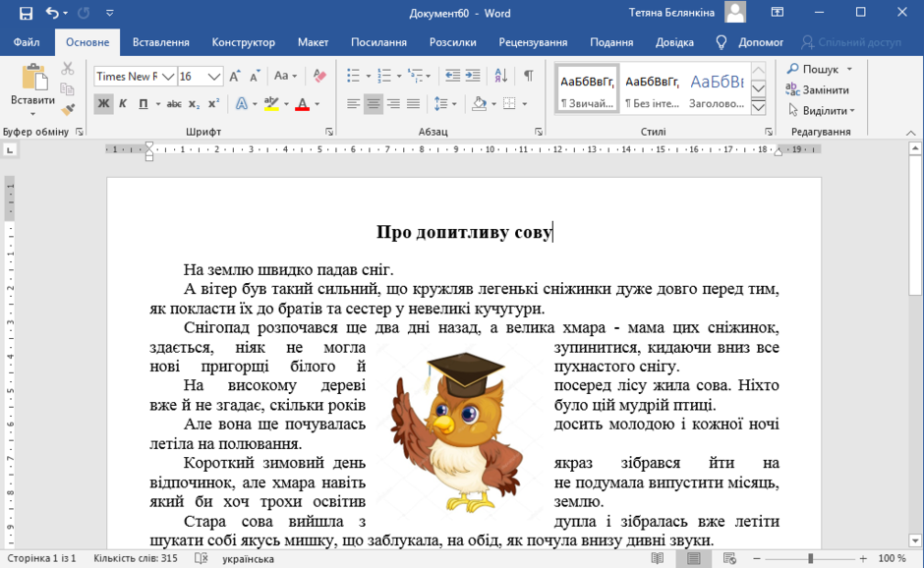Justify paragraph text
924x568 pixels.
click(x=413, y=104)
